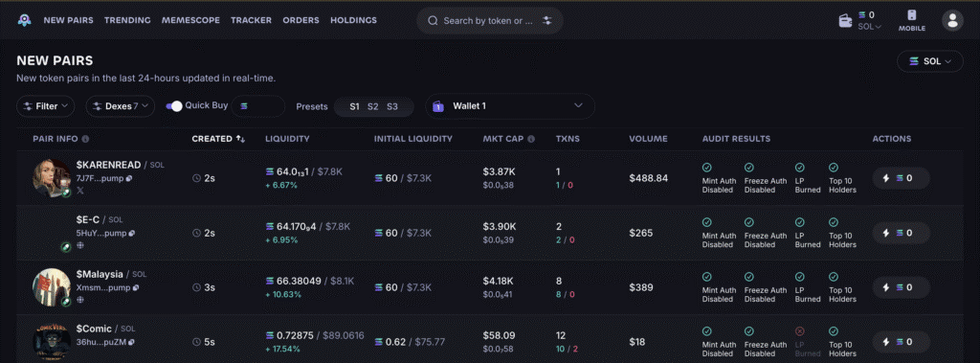This screenshot has width=980, height=363.
Task: Click the Mkt Cap info icon
Action: (530, 139)
